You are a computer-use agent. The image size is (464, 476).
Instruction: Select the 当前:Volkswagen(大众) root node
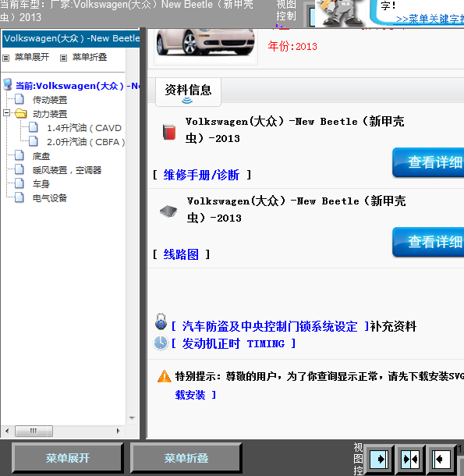pos(77,86)
